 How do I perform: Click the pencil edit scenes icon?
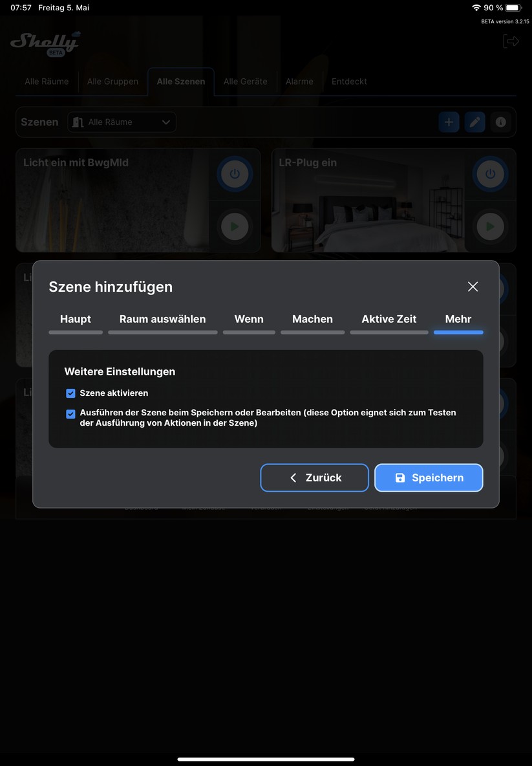[474, 122]
